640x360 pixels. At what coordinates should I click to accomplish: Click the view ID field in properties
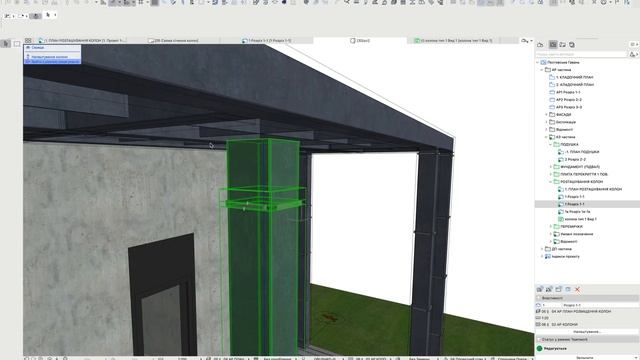click(551, 305)
